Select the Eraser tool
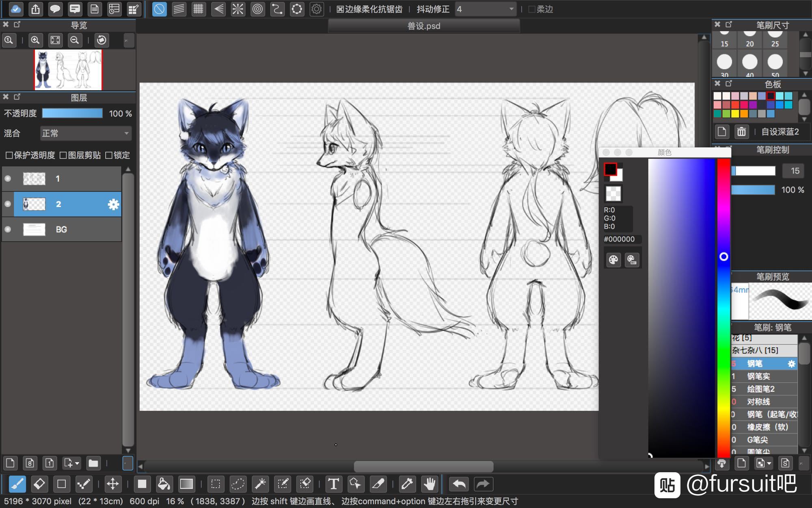Screen dimensions: 812x508 click(x=39, y=484)
